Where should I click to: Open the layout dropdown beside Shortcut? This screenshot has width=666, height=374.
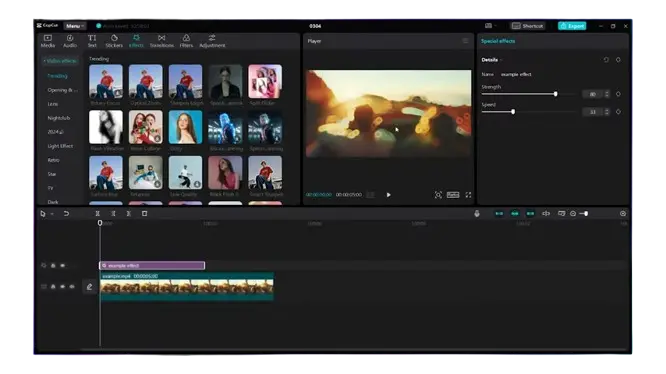(x=491, y=26)
